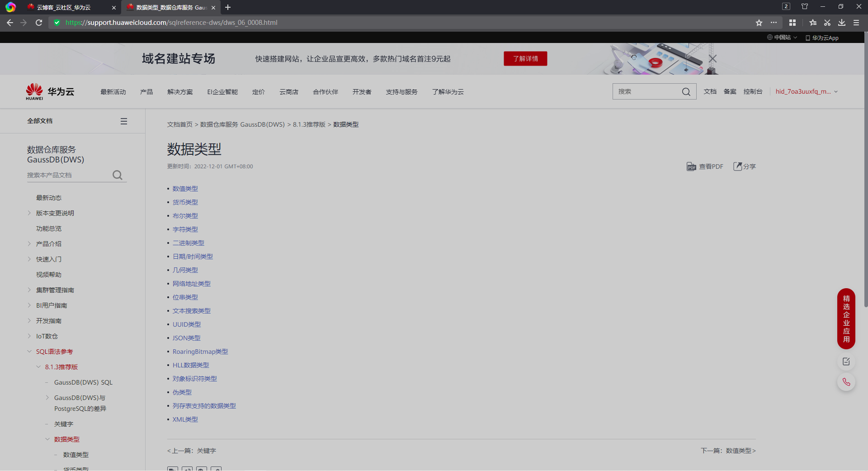Open the 数值类型 link in the list
868x471 pixels.
click(185, 189)
